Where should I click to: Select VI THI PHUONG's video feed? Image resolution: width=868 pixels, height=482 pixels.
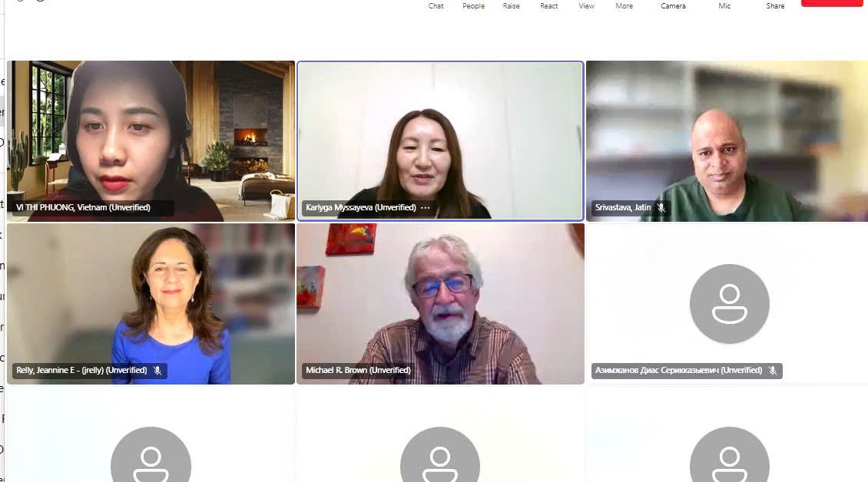click(x=151, y=141)
